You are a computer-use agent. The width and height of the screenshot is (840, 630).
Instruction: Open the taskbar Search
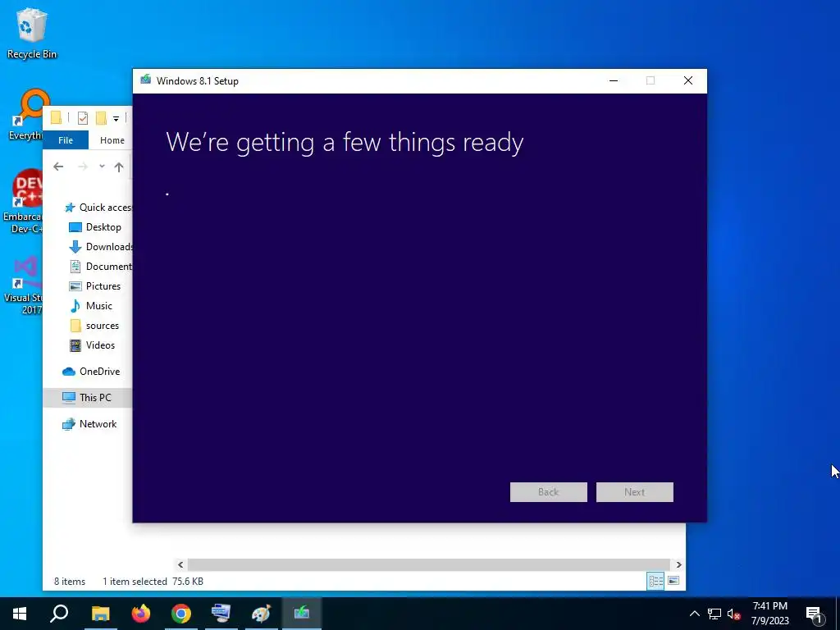(59, 614)
